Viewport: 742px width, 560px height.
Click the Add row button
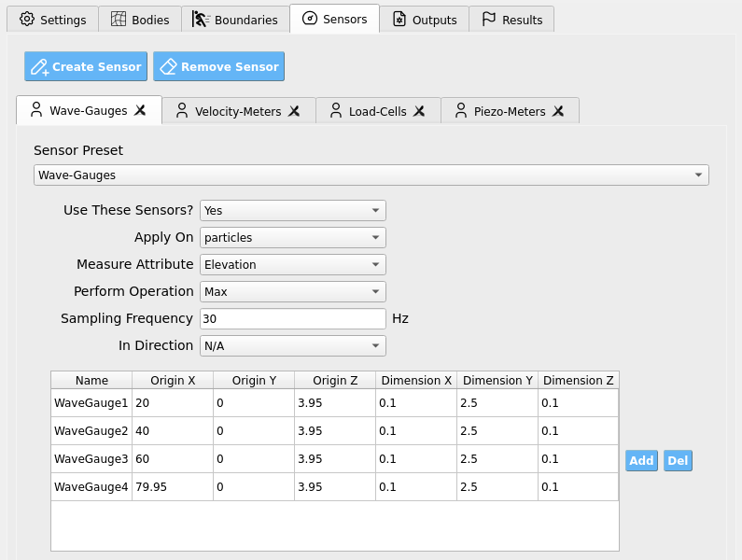(x=641, y=460)
